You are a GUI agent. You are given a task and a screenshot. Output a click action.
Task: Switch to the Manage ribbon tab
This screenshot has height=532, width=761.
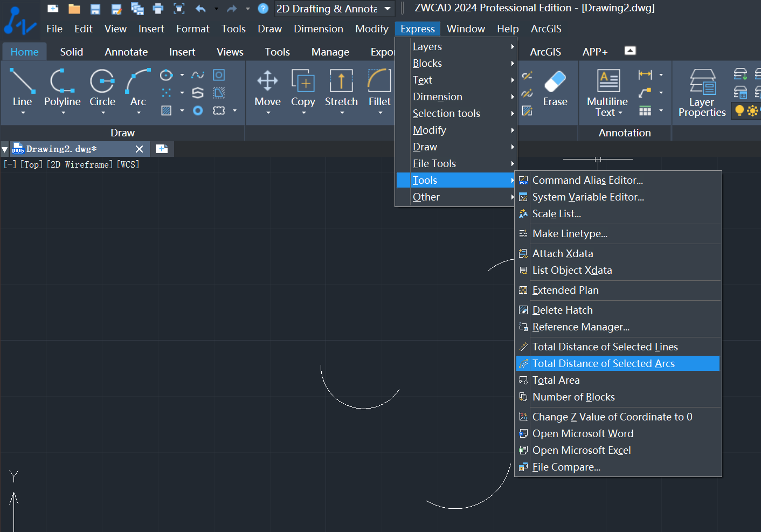click(330, 52)
